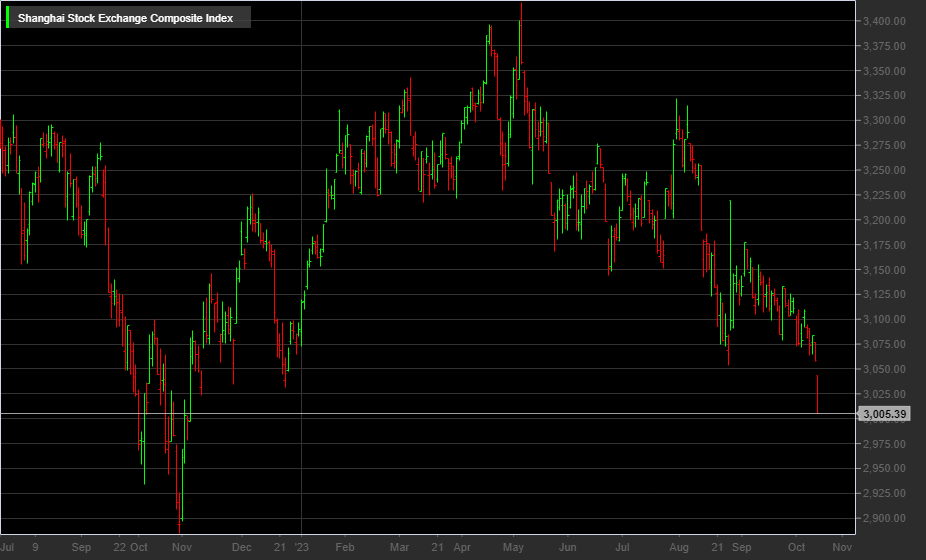Click the '23 year marker on the date axis
This screenshot has height=560, width=926.
(x=301, y=547)
